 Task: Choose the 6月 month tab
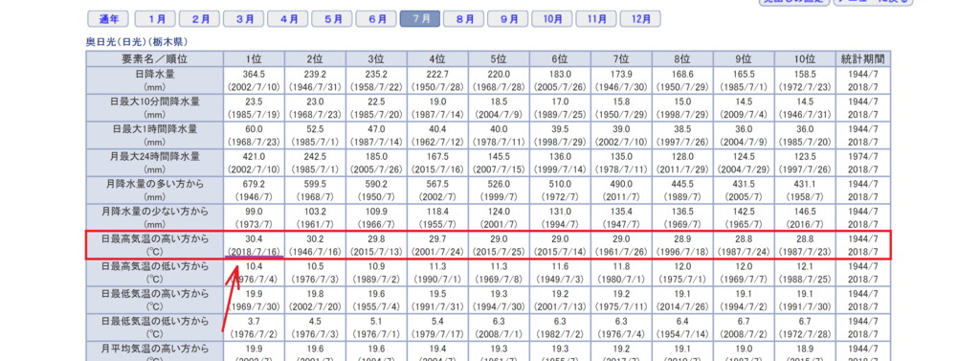[377, 19]
